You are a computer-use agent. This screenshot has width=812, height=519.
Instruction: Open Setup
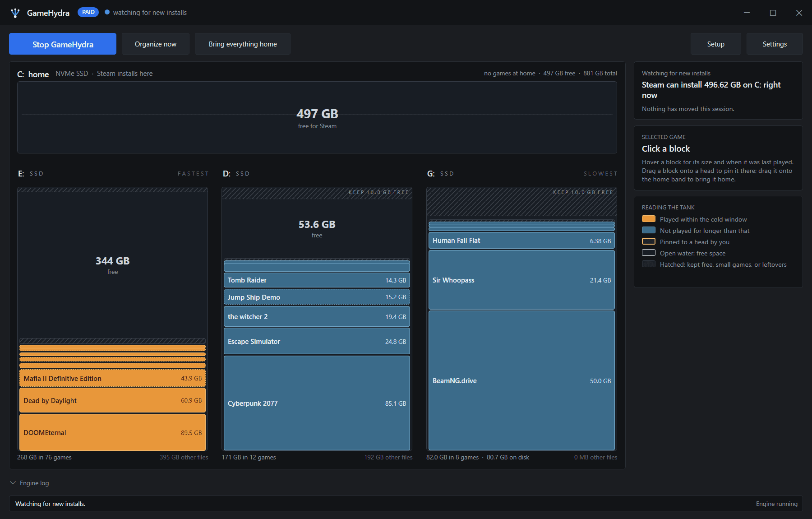click(716, 44)
